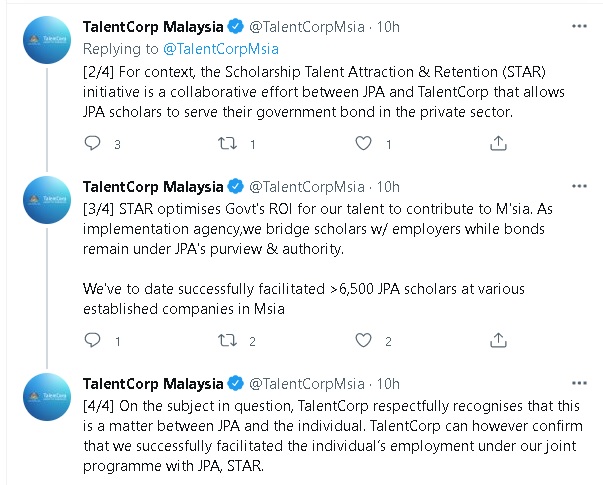Open more options on the [2/4] tweet

[579, 26]
